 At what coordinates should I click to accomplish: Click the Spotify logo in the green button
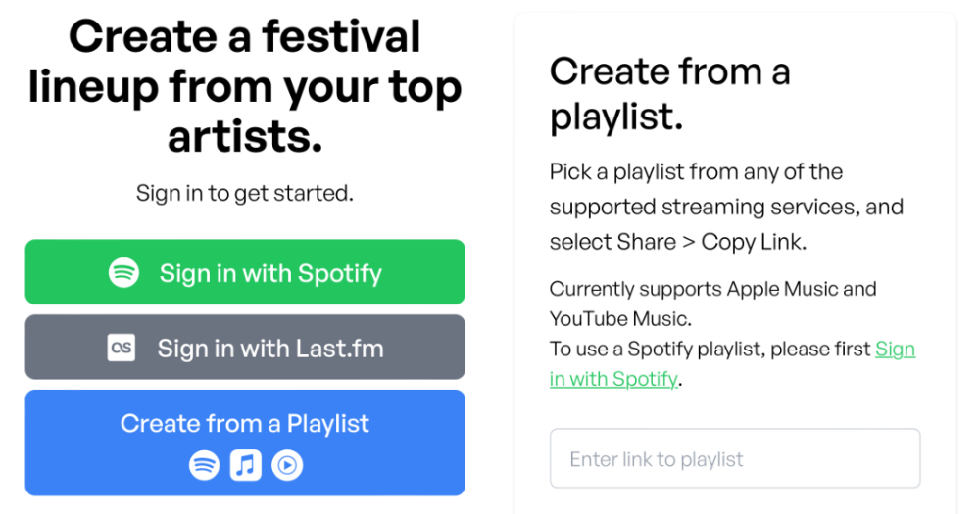click(123, 272)
